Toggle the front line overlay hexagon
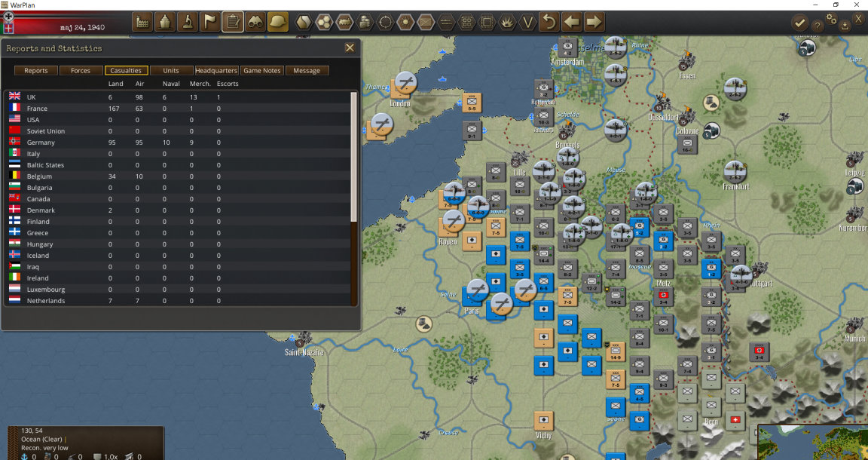Image resolution: width=868 pixels, height=460 pixels. tap(446, 22)
